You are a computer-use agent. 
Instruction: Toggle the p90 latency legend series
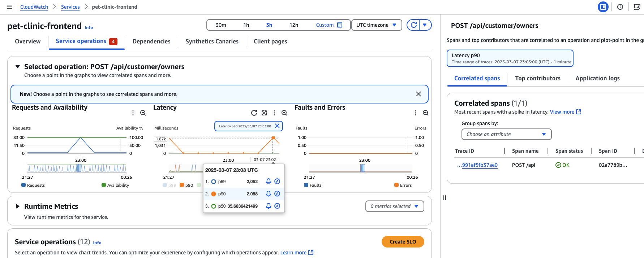pos(186,185)
